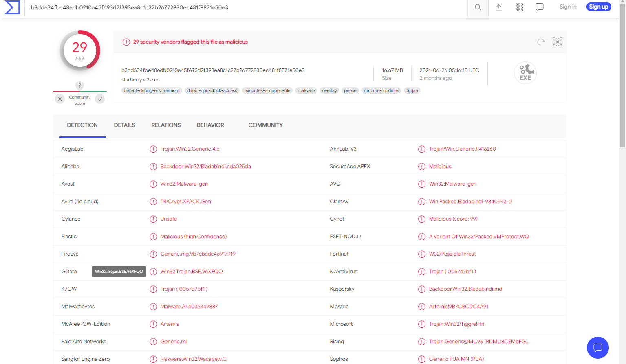
Task: Click the detect-debug-environment tag
Action: 152,91
